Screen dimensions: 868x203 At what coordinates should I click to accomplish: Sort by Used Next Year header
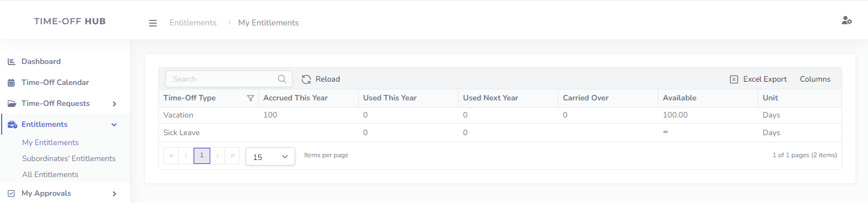(x=491, y=98)
